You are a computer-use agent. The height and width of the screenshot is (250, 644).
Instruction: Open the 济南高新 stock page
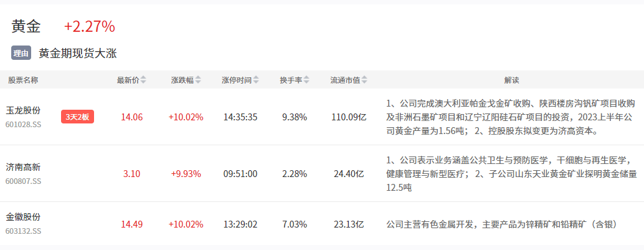click(x=23, y=167)
